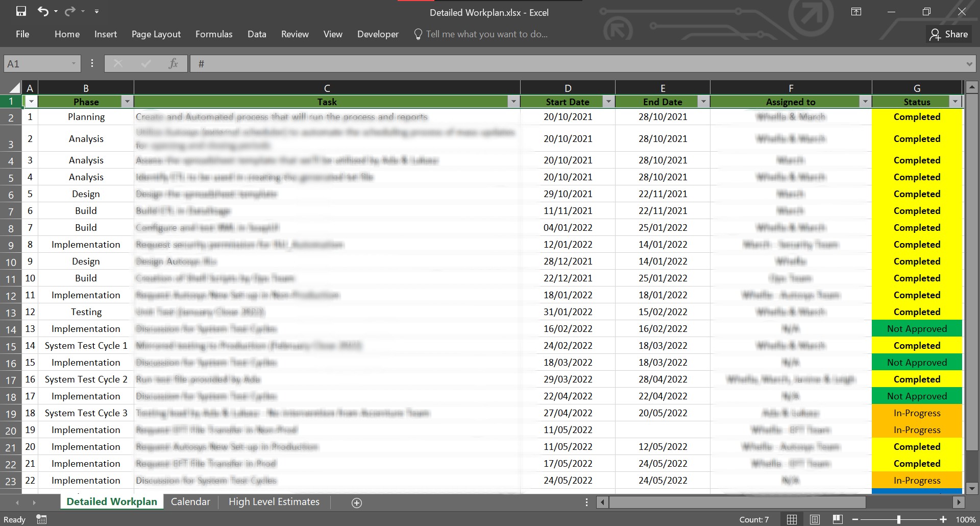
Task: Customize the Quick Access Toolbar
Action: [x=96, y=11]
